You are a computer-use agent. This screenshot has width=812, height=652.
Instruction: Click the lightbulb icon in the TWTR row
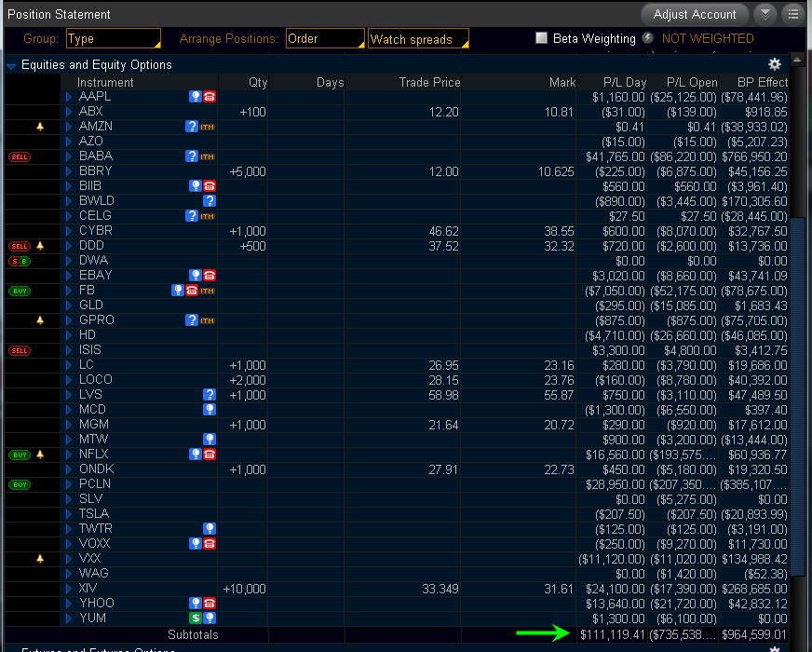tap(210, 529)
